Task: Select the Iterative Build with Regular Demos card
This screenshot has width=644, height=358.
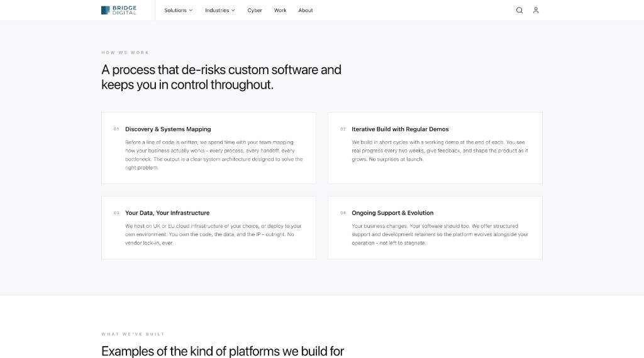Action: click(x=435, y=148)
